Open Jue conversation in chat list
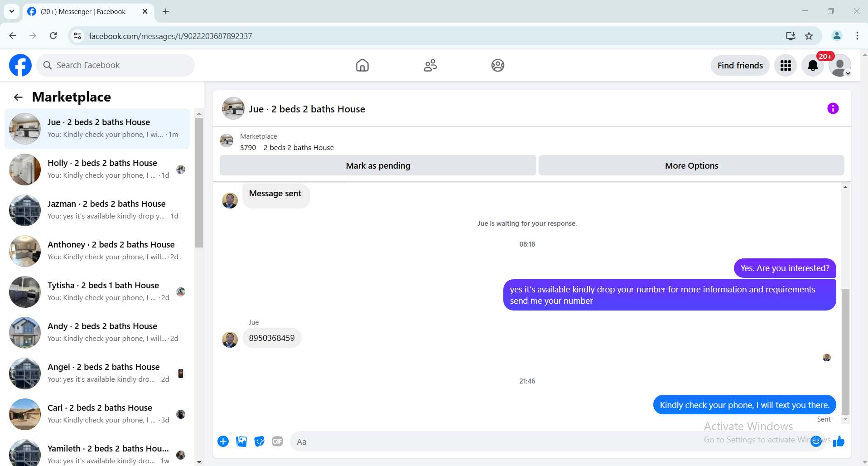The image size is (868, 466). point(97,129)
